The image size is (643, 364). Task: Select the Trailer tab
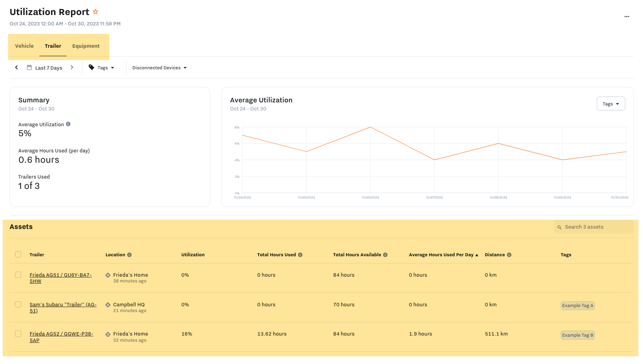pyautogui.click(x=53, y=46)
